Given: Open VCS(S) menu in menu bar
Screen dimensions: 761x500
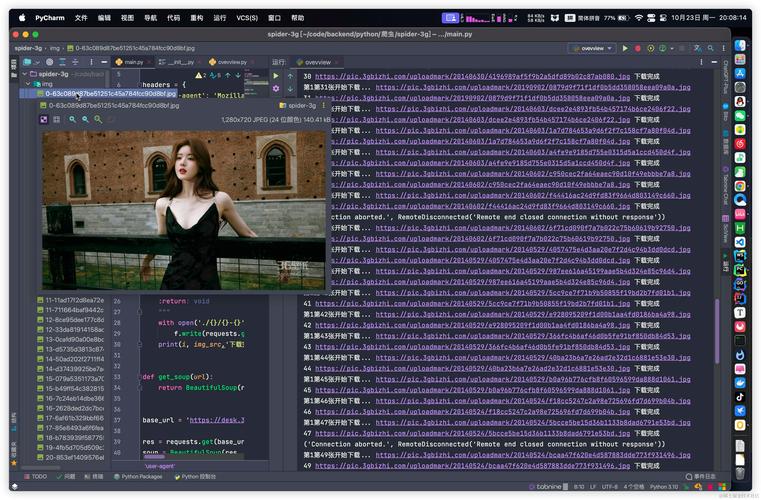Looking at the screenshot, I should [247, 18].
